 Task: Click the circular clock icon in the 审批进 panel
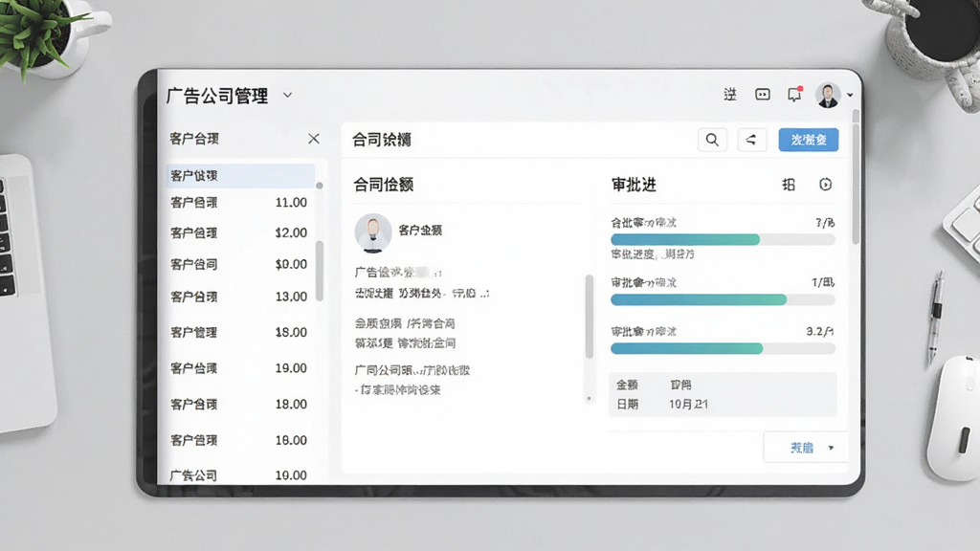point(826,185)
